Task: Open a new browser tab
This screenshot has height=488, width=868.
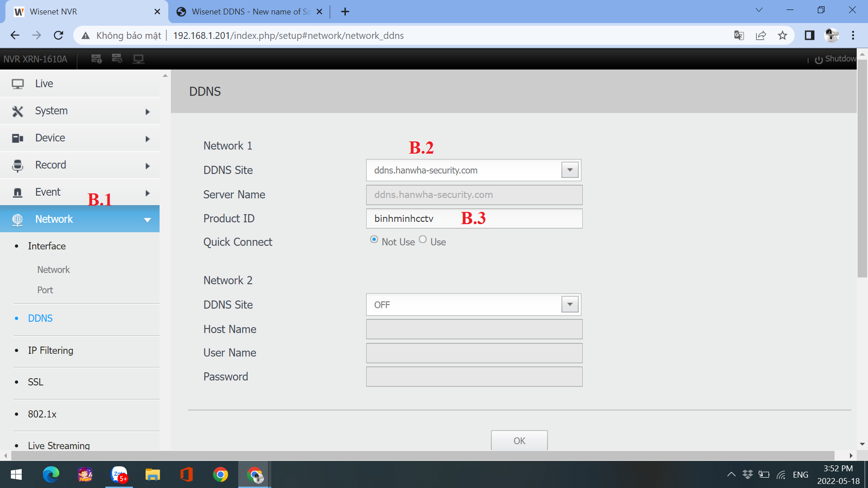Action: pos(345,12)
